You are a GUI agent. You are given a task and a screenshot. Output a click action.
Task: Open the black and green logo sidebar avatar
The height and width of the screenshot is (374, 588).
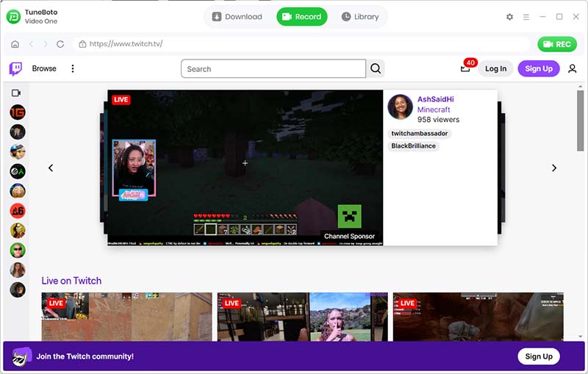pyautogui.click(x=18, y=171)
